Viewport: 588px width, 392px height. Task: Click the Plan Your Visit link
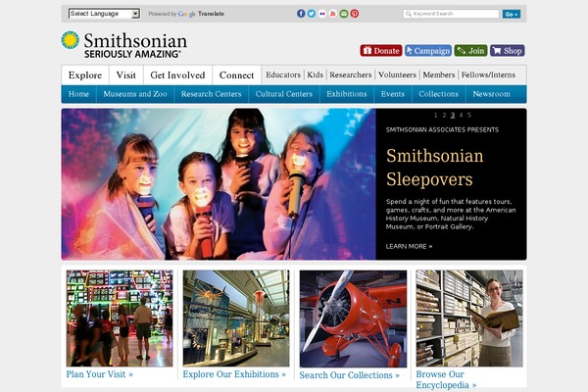point(99,374)
